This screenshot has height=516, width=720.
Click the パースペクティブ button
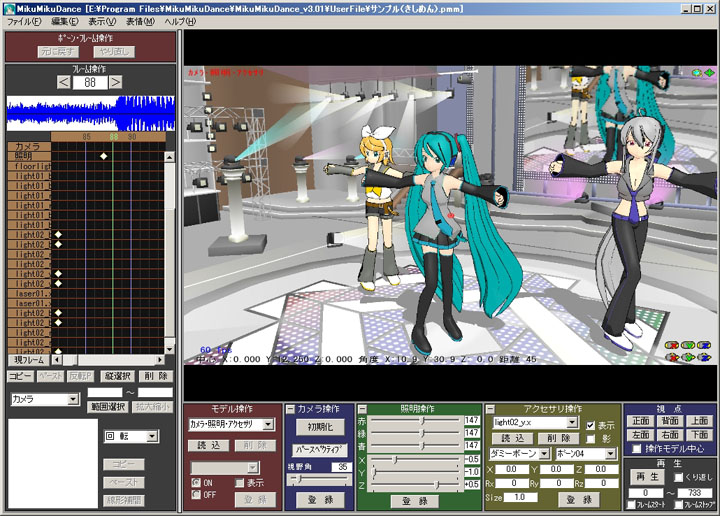tap(320, 449)
